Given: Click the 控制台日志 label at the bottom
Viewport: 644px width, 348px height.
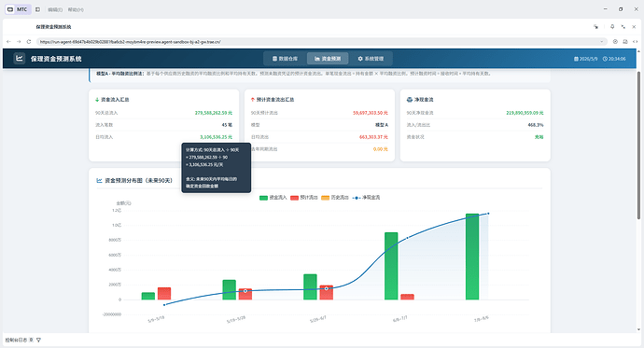Looking at the screenshot, I should coord(16,340).
